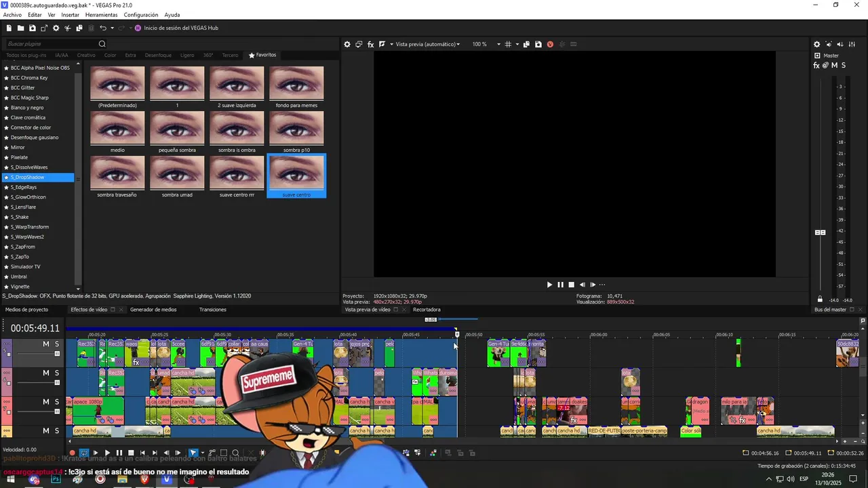868x488 pixels.
Task: Save the project with the disk icon
Action: coord(32,28)
